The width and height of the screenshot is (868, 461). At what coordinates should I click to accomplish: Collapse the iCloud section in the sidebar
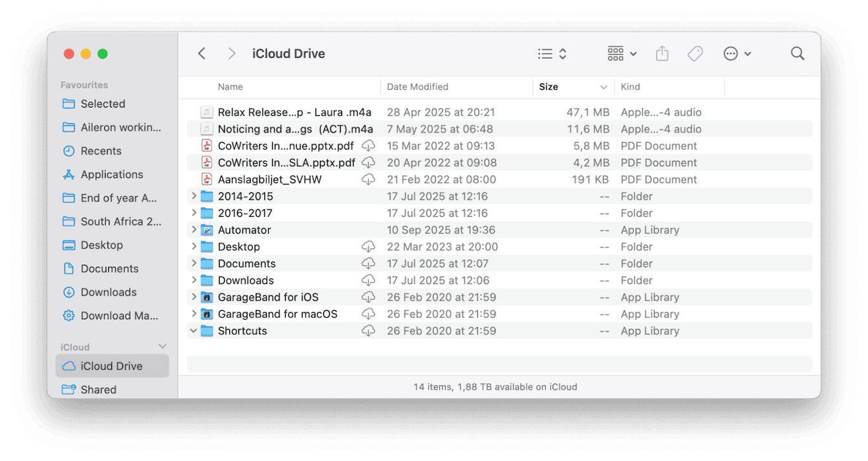click(x=161, y=346)
